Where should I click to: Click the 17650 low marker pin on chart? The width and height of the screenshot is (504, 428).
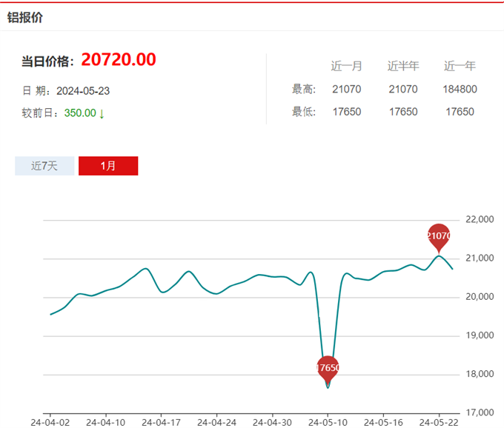pos(328,368)
